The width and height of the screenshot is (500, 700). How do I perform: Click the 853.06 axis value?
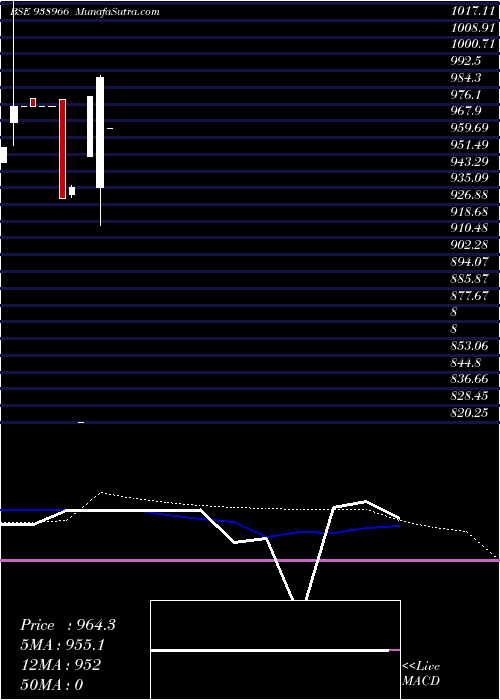[470, 346]
